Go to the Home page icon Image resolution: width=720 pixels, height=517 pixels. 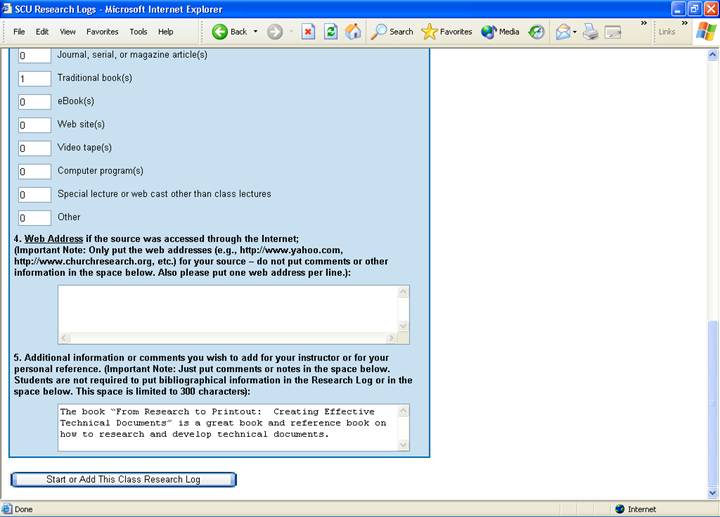click(353, 31)
